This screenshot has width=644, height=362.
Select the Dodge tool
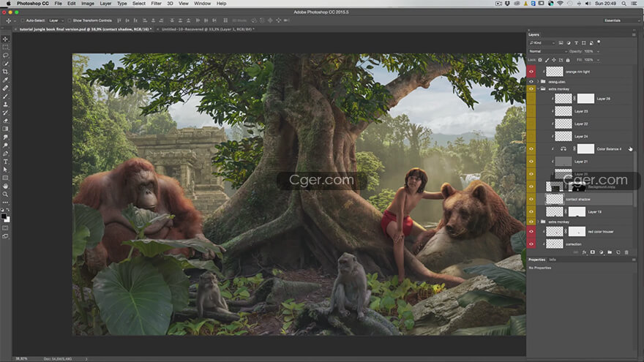coord(5,146)
